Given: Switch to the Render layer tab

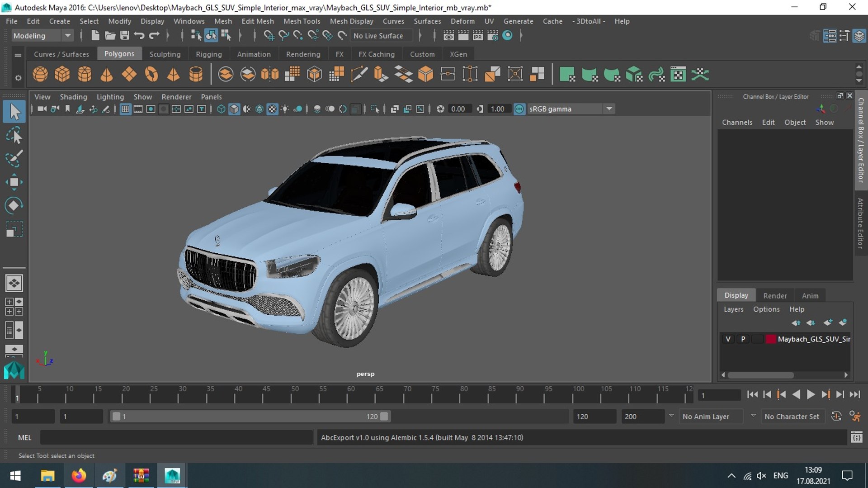Looking at the screenshot, I should [775, 296].
